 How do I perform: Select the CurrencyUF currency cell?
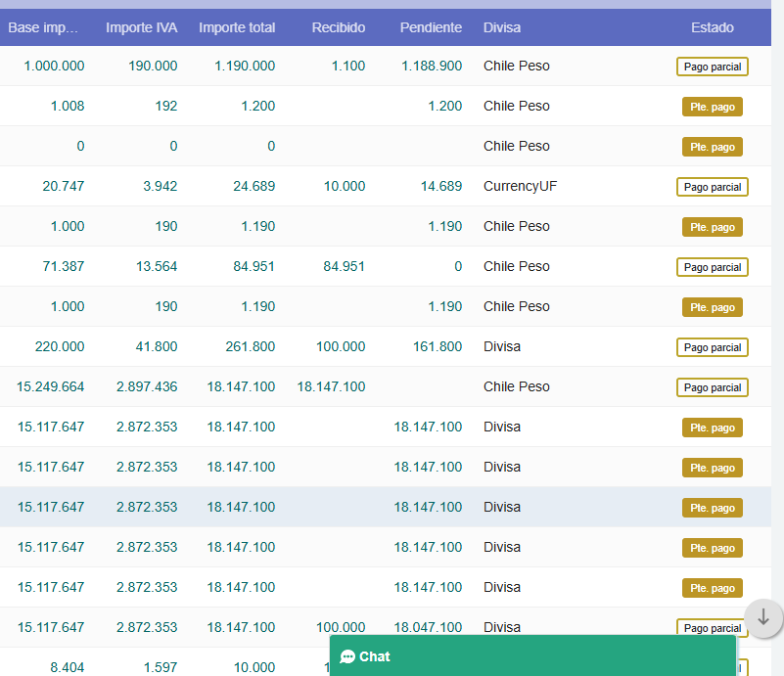(x=520, y=186)
